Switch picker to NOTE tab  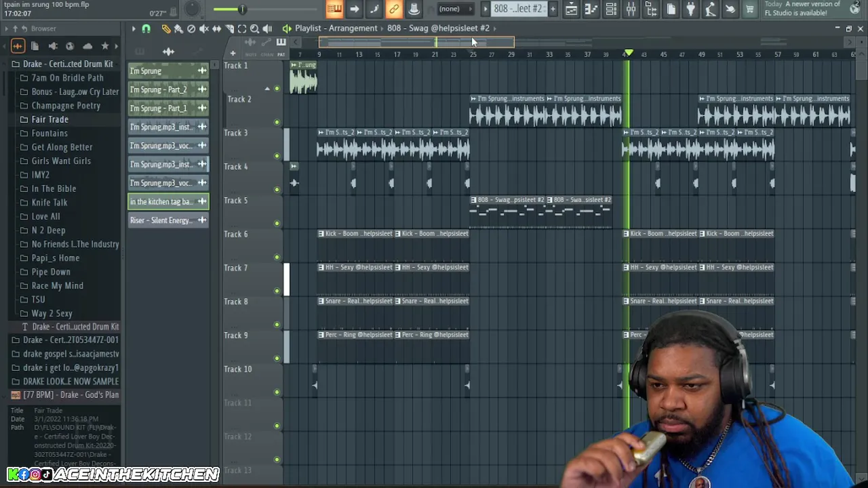[251, 55]
